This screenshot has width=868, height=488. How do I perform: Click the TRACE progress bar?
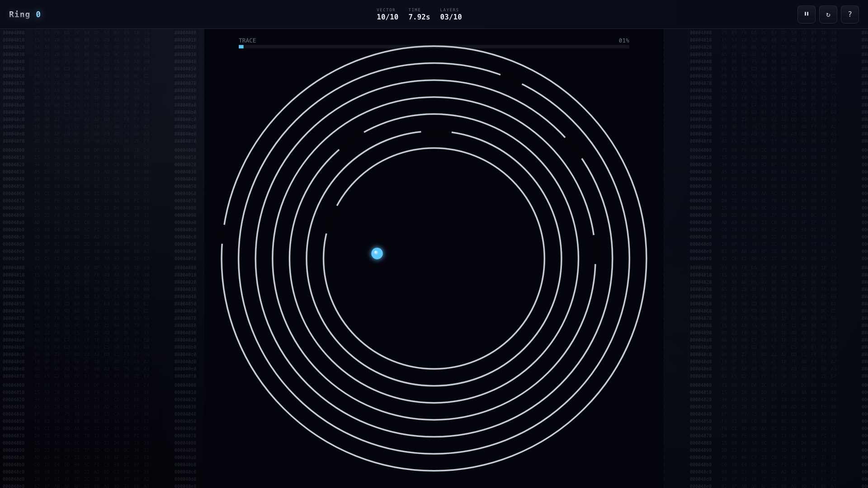coord(434,47)
